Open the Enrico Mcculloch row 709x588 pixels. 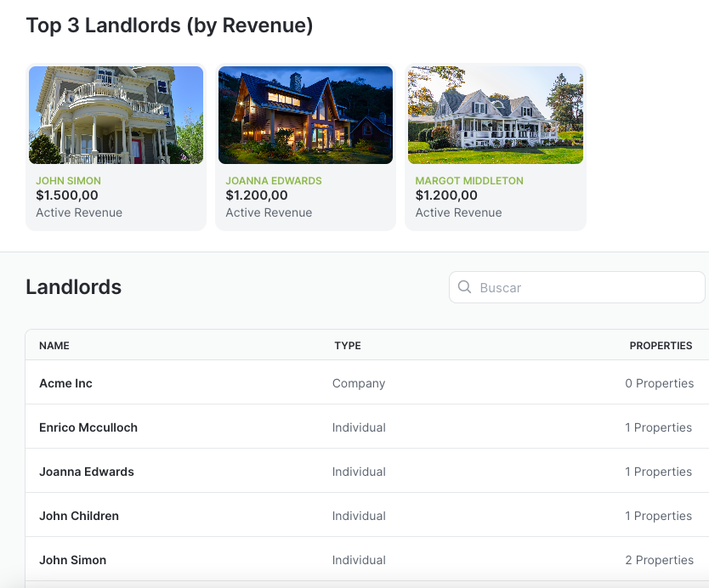click(367, 427)
